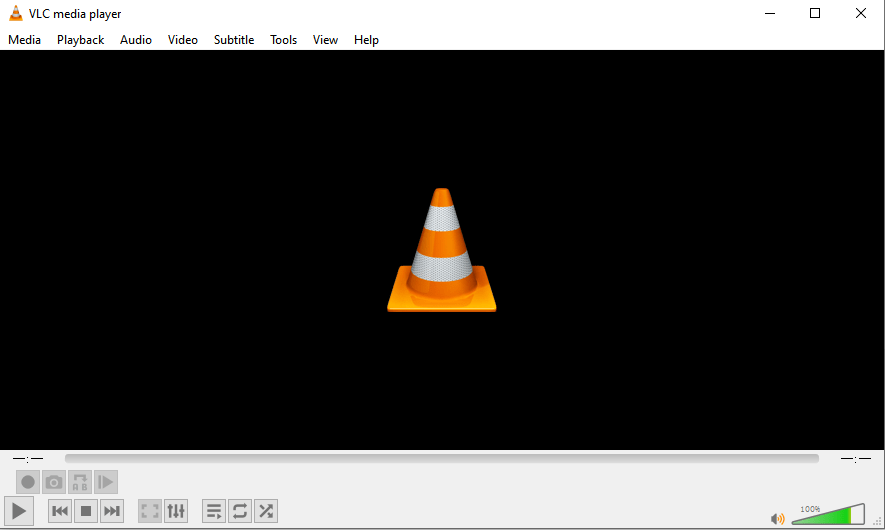Stop playback with the stop button
The image size is (885, 530).
pyautogui.click(x=86, y=511)
